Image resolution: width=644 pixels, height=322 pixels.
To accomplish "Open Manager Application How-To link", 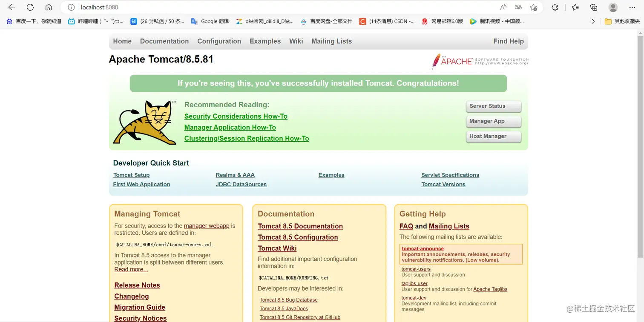I will click(x=230, y=127).
